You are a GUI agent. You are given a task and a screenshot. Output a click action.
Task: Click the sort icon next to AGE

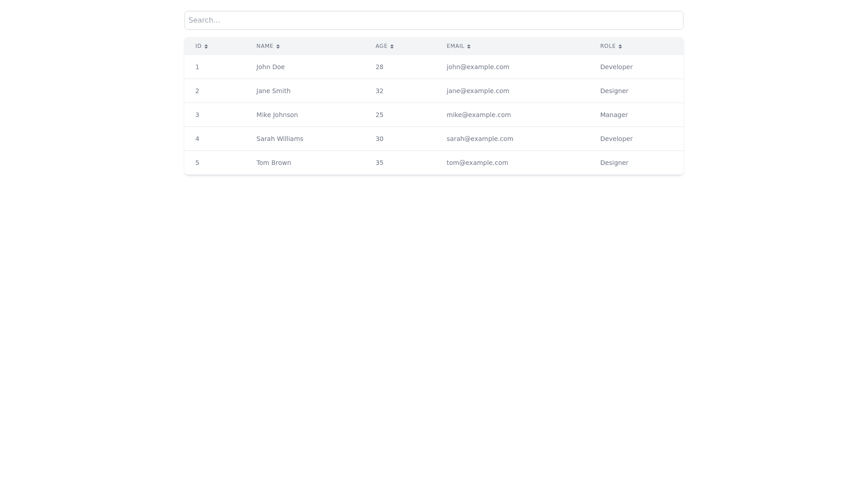click(x=392, y=47)
